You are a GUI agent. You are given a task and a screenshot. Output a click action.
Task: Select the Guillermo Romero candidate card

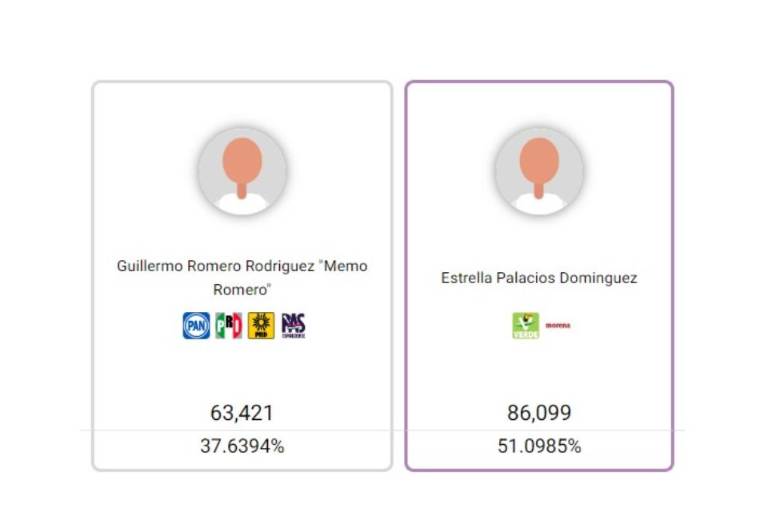pos(242,370)
